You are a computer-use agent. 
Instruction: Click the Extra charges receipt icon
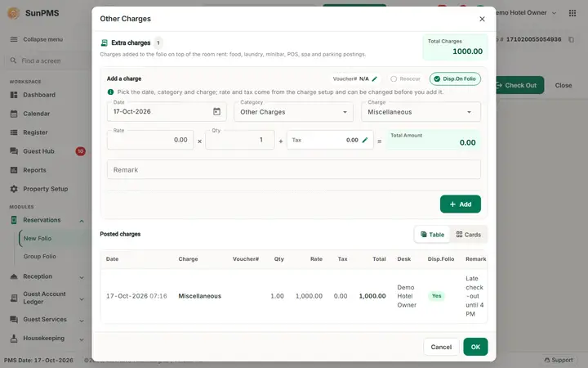[x=105, y=43]
